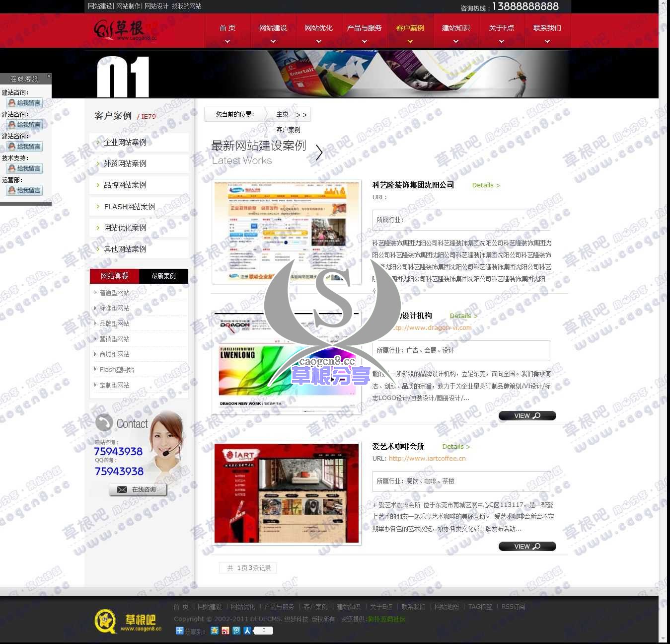Image resolution: width=670 pixels, height=644 pixels.
Task: Share to Qzone via the star icon
Action: (214, 631)
